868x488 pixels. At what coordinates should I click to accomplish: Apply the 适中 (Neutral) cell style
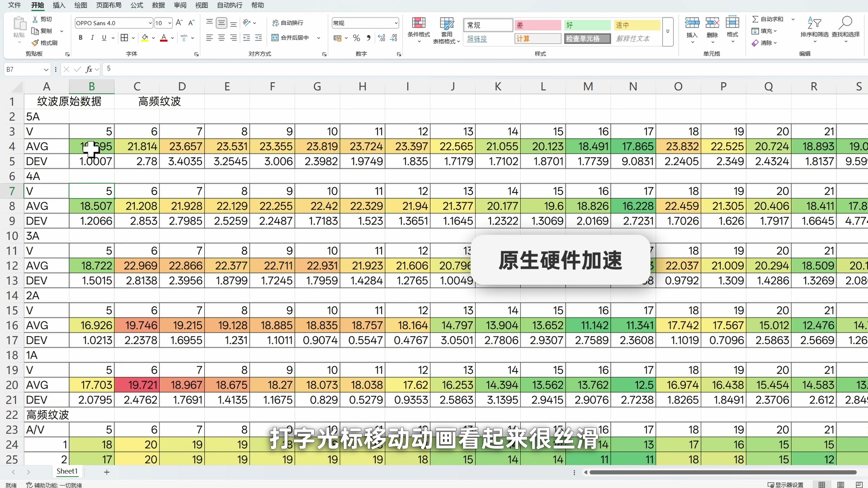[x=637, y=25]
